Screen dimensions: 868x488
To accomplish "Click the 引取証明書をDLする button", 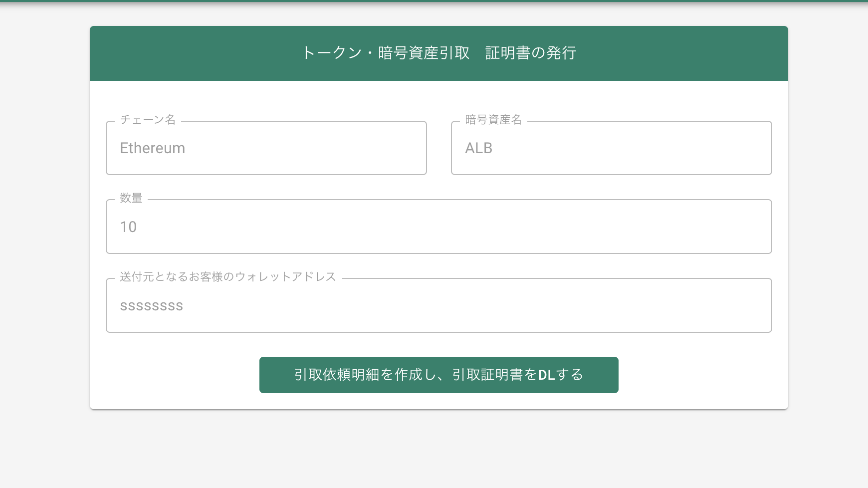I will click(x=438, y=375).
